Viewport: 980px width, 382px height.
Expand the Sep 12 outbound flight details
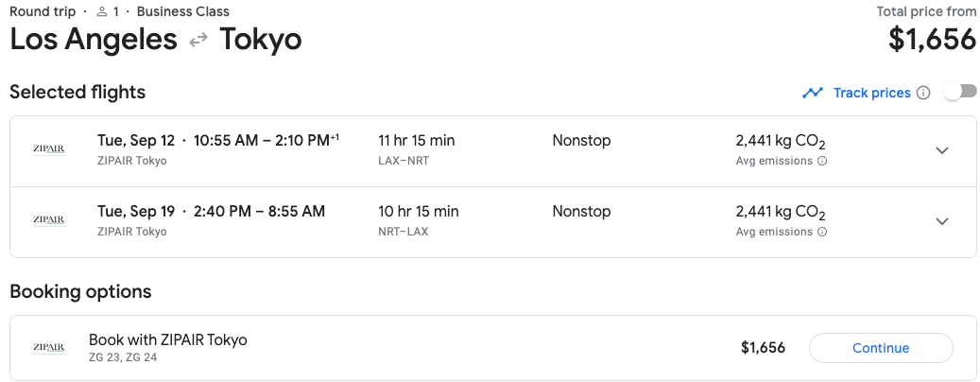(x=941, y=150)
